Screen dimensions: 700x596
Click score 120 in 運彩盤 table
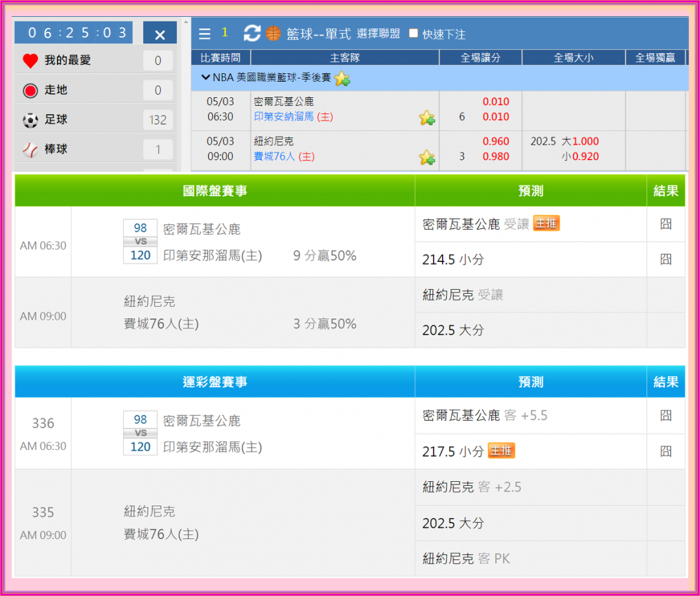140,447
